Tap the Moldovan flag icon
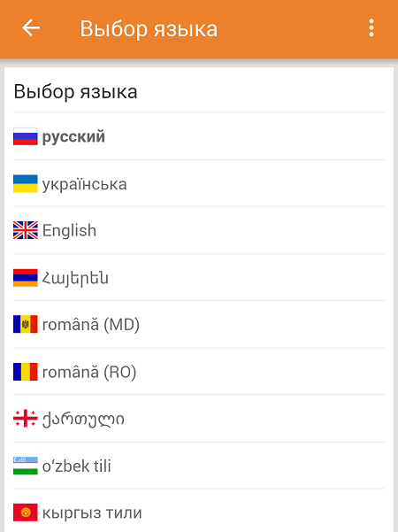Screen dimensions: 398x532 click(x=26, y=324)
